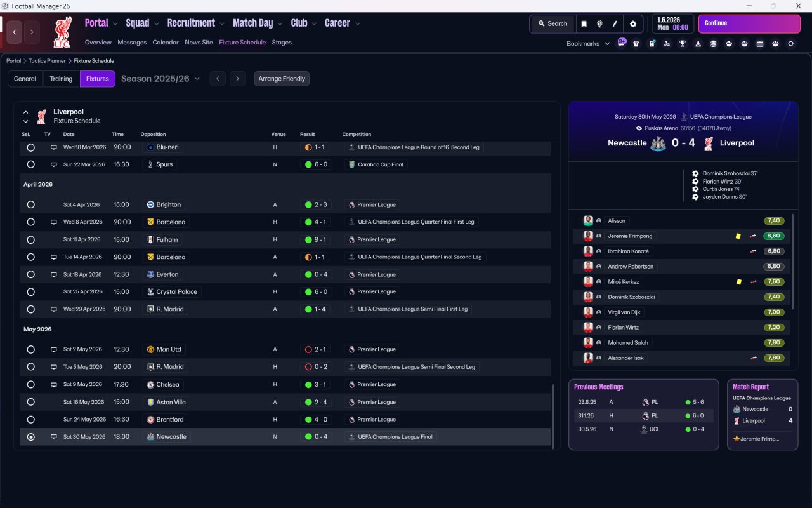The image size is (812, 508).
Task: Expand the Recruitment menu chevron
Action: point(221,23)
